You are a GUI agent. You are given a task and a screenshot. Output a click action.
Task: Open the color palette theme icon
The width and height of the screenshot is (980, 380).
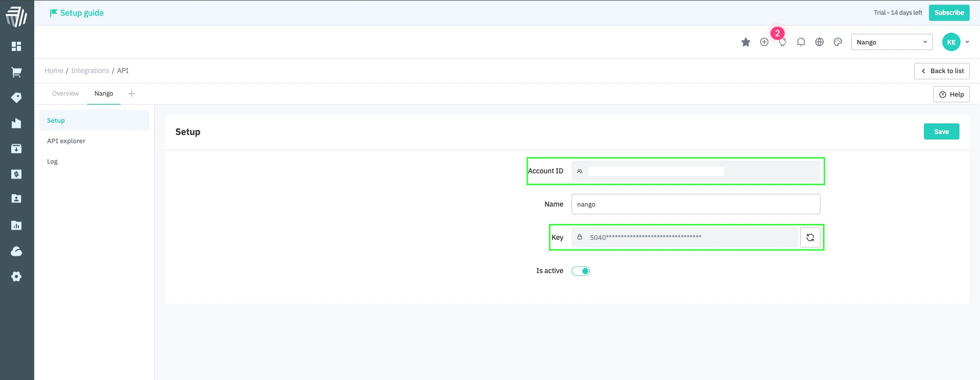coord(838,42)
